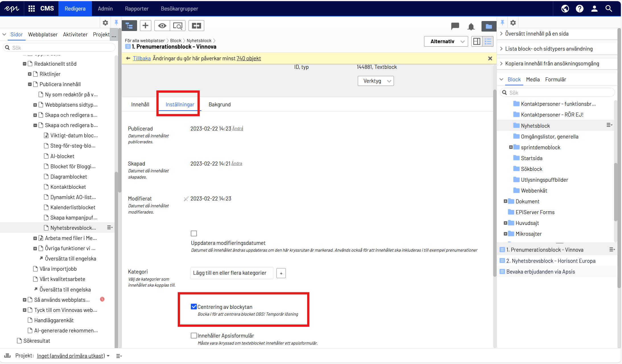Uncheck Centrering av blockytan checkbox
This screenshot has width=622, height=364.
coord(194,307)
